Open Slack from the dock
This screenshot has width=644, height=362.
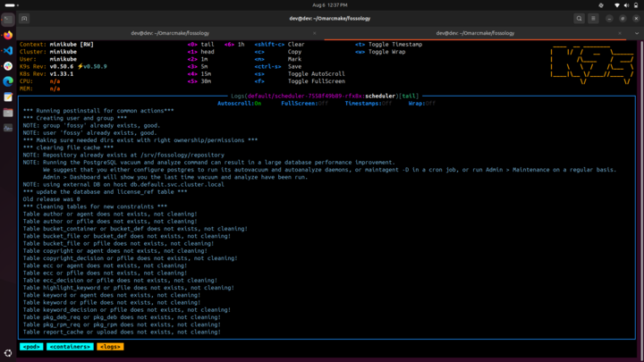pyautogui.click(x=8, y=66)
